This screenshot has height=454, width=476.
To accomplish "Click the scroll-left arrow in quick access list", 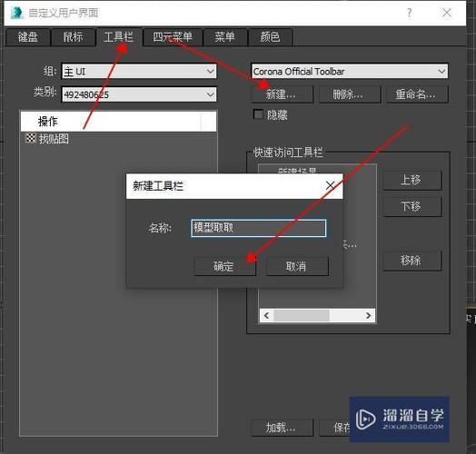I will [266, 315].
